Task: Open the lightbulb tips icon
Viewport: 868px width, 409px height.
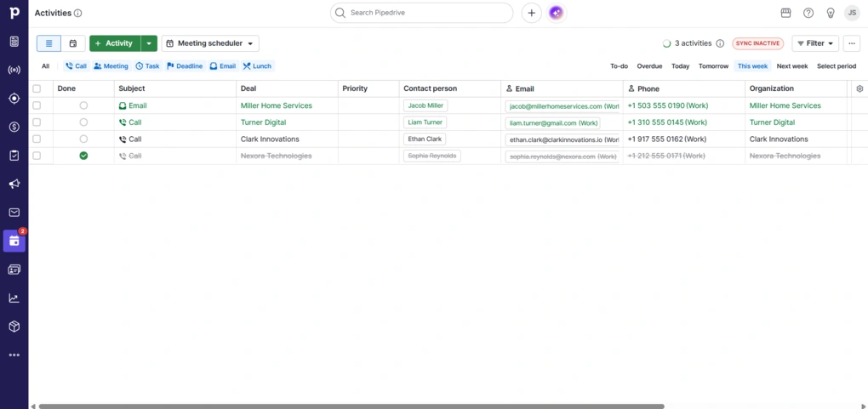Action: pos(831,13)
